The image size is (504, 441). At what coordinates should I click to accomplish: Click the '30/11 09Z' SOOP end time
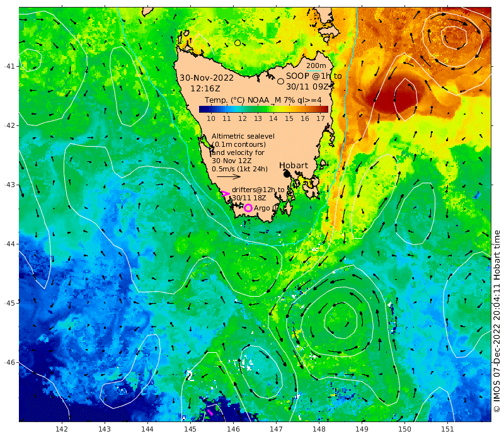(x=307, y=87)
